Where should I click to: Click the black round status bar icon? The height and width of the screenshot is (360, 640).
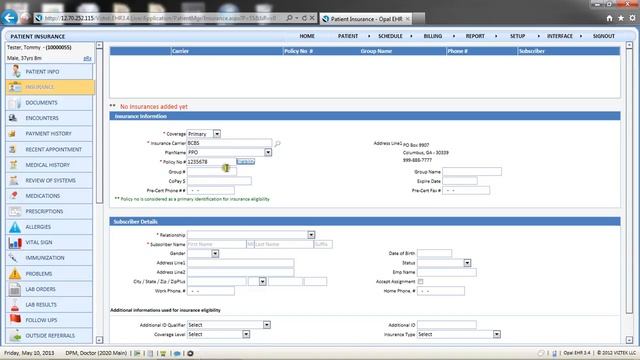[x=190, y=353]
